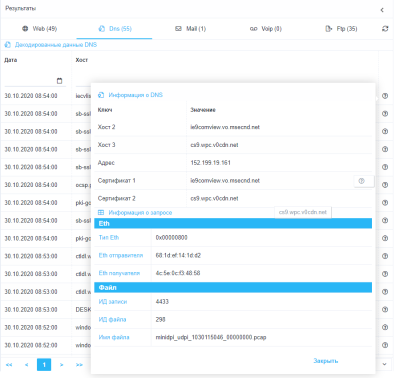Jump to the last results page

(x=79, y=365)
